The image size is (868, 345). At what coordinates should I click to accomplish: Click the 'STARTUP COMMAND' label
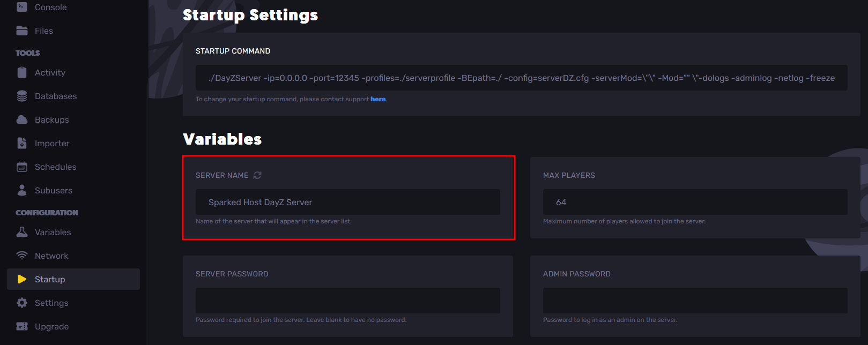(233, 51)
